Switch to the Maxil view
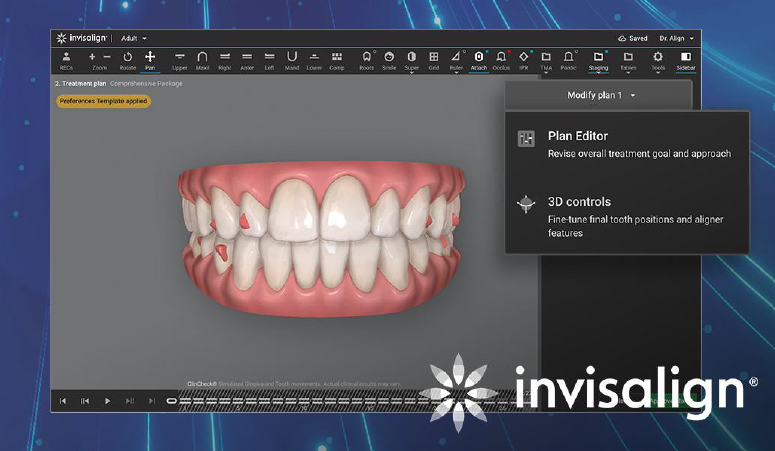 [202, 61]
